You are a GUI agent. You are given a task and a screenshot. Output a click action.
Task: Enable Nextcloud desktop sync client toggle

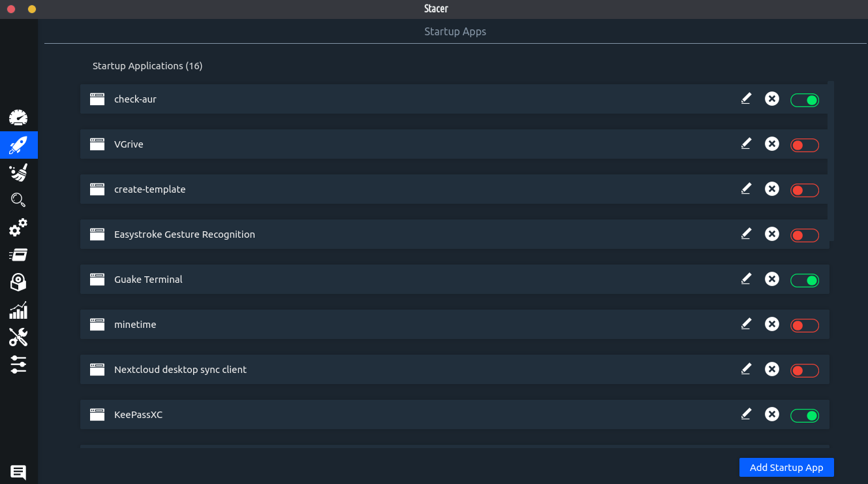(804, 370)
